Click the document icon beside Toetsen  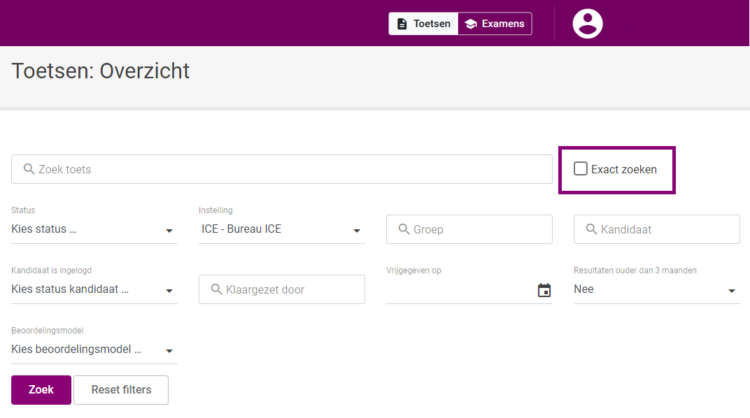pyautogui.click(x=402, y=24)
